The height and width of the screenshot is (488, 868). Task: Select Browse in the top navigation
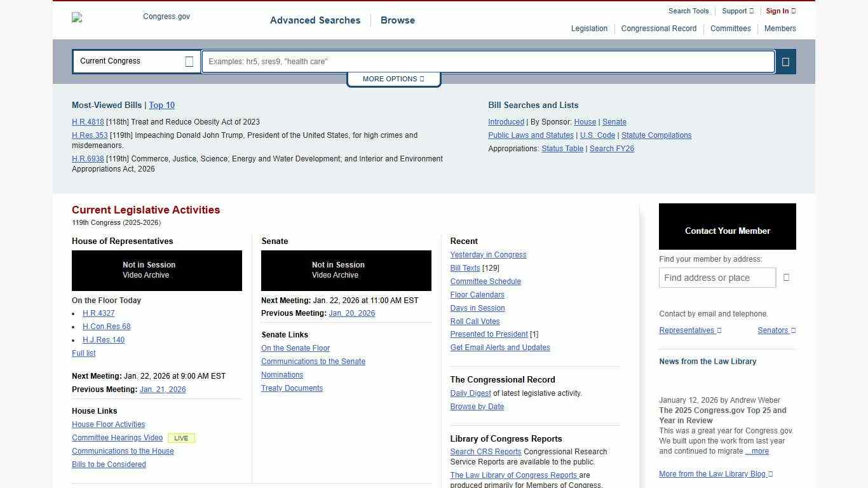[397, 20]
